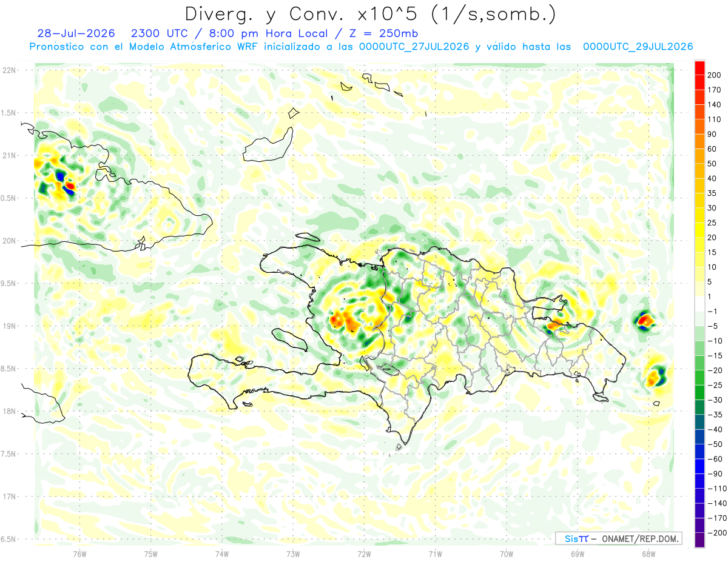Click the colorbar value 35 (positive)
The image size is (728, 562).
[712, 193]
